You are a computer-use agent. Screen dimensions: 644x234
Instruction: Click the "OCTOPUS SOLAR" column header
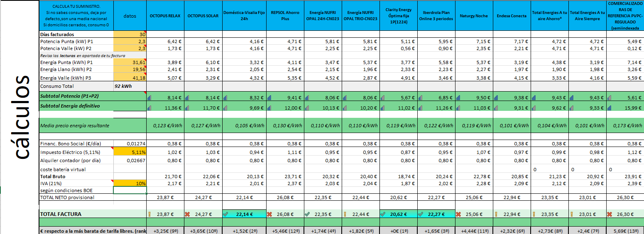203,16
